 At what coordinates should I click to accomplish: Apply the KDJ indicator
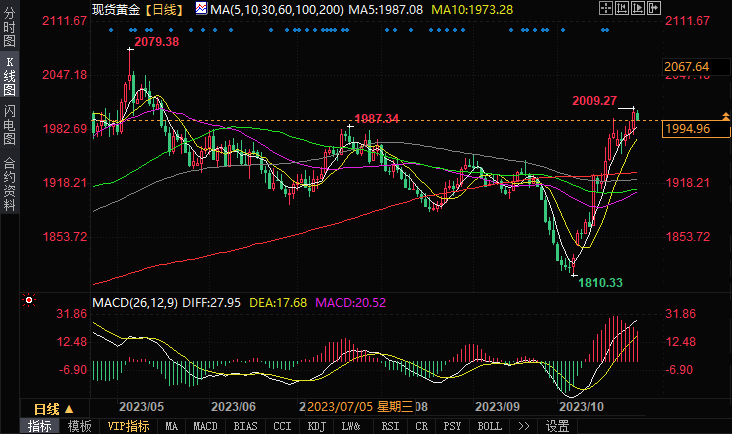(x=317, y=426)
